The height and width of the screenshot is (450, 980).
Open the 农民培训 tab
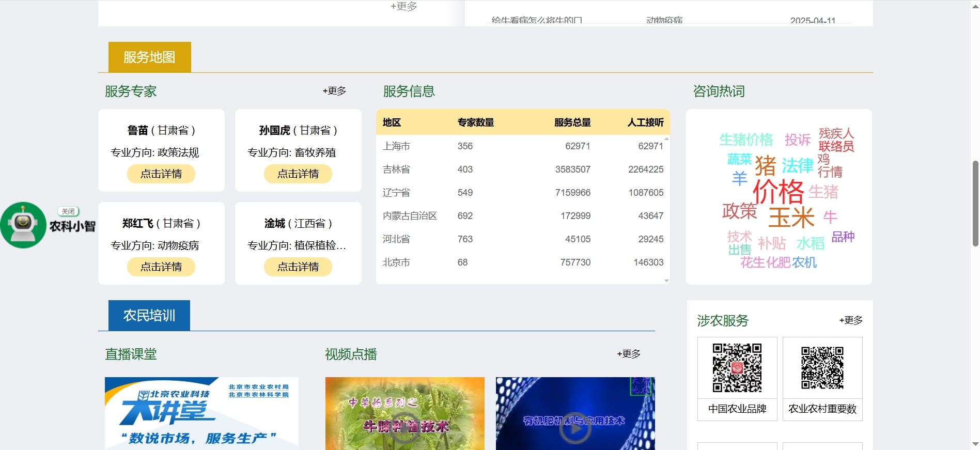point(149,315)
